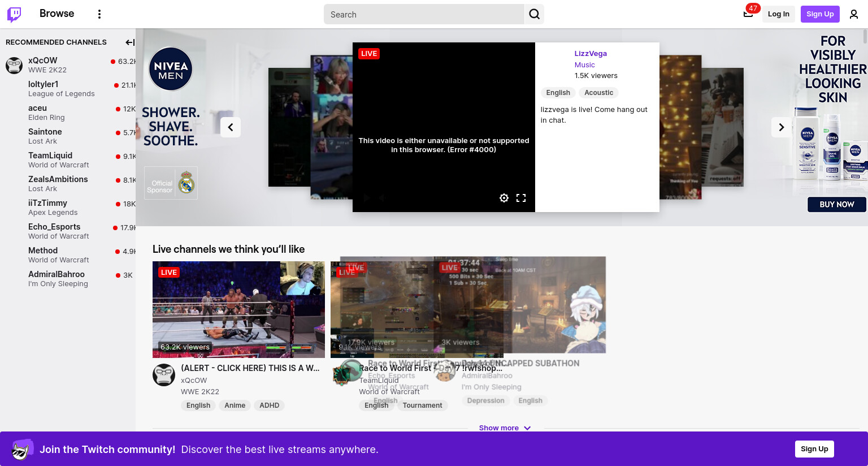Open Saintone channel in sidebar
The width and height of the screenshot is (868, 466).
[x=68, y=136]
